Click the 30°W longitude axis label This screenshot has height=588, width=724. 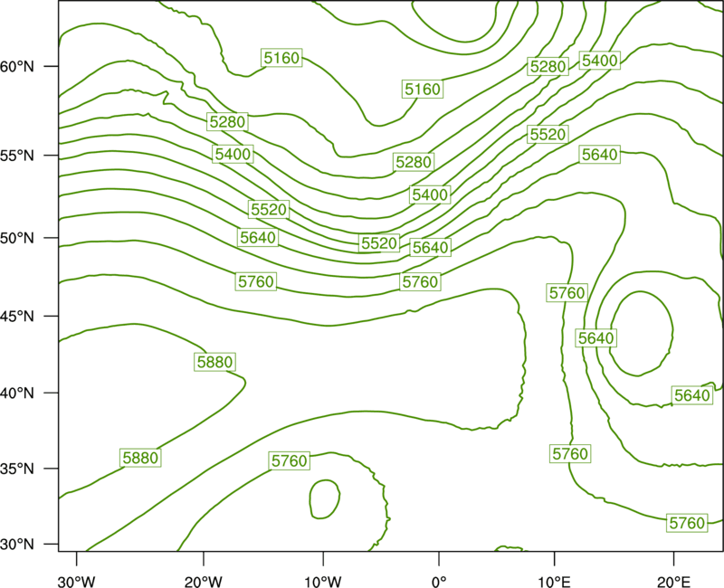click(77, 582)
